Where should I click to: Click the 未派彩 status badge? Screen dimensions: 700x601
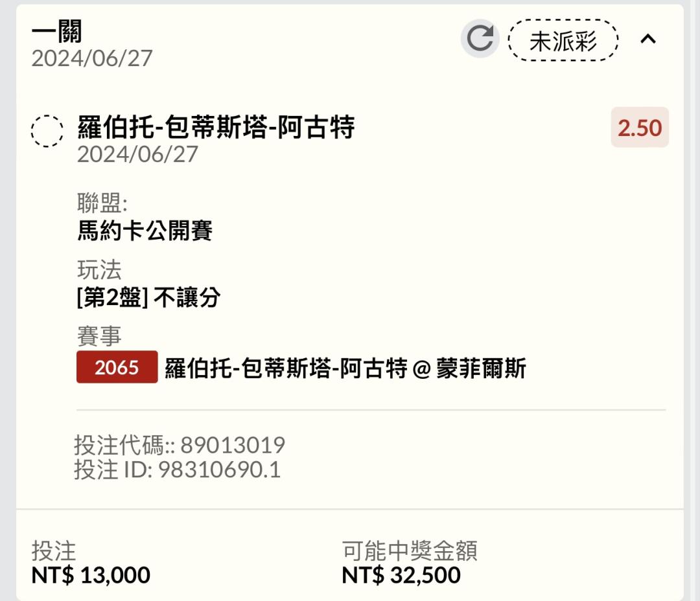563,40
